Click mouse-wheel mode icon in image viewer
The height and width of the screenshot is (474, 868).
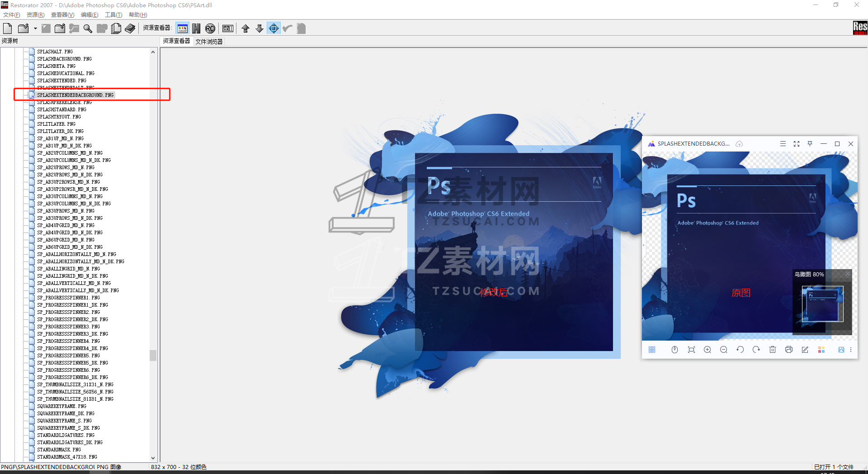pyautogui.click(x=675, y=350)
